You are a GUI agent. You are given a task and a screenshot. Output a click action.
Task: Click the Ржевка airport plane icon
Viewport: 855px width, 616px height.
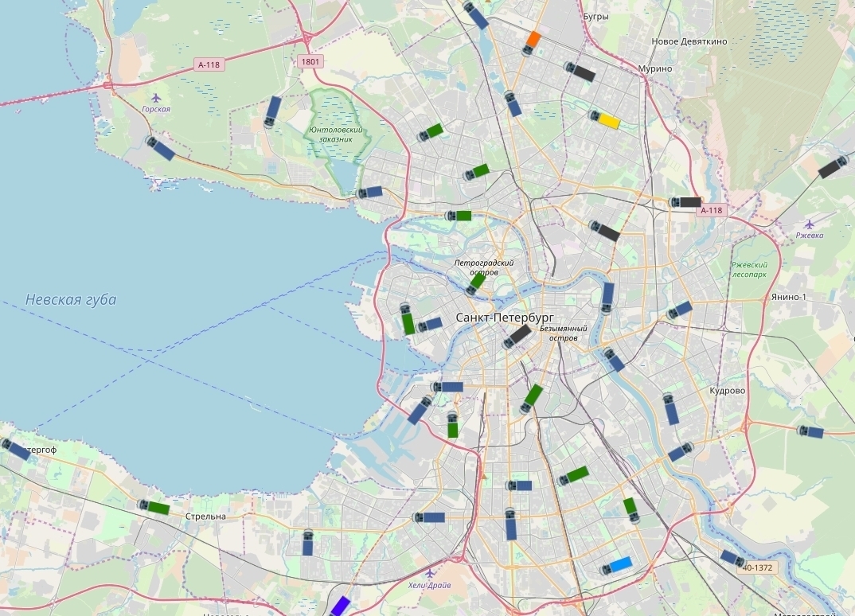click(x=809, y=224)
